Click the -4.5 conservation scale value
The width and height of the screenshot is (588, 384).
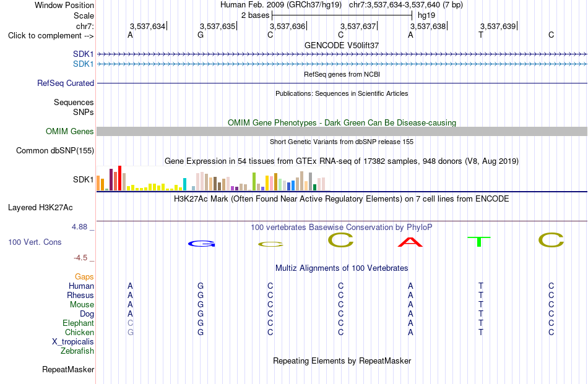coord(80,258)
